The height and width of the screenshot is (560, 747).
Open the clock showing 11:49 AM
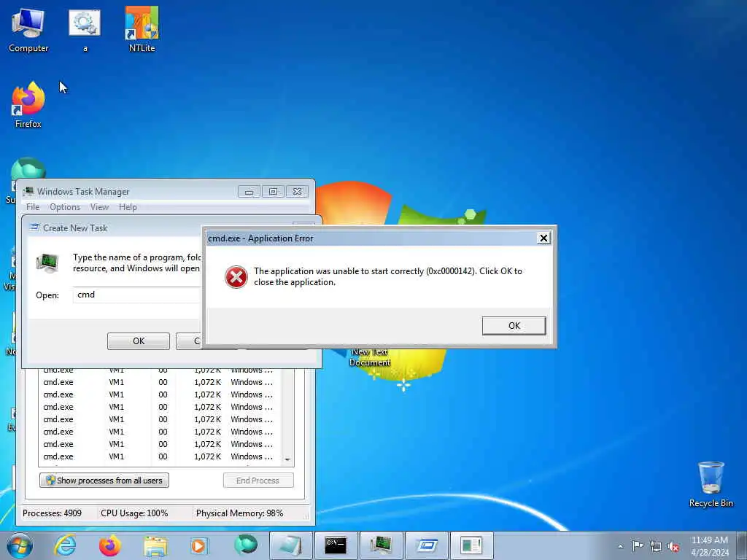(x=709, y=545)
